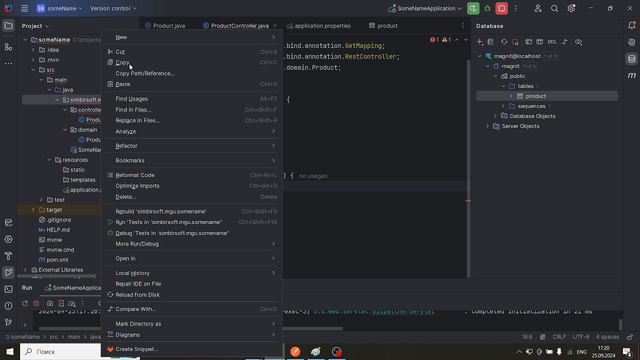640x360 pixels.
Task: Select Reload from Disk menu entry
Action: pos(192,295)
